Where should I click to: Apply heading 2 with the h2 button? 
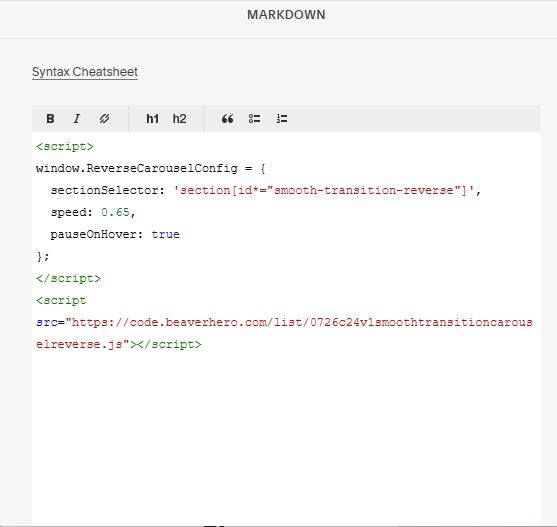(x=179, y=119)
